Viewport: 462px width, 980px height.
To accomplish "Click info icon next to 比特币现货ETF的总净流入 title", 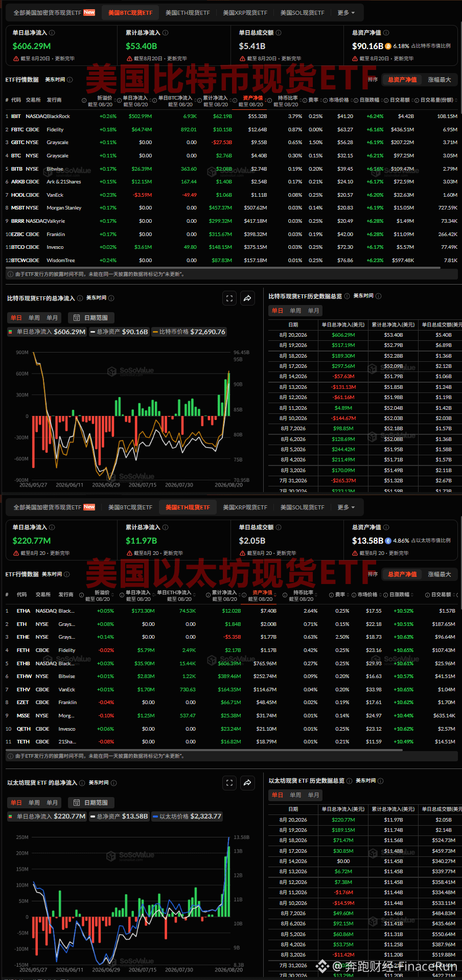I will pyautogui.click(x=80, y=298).
